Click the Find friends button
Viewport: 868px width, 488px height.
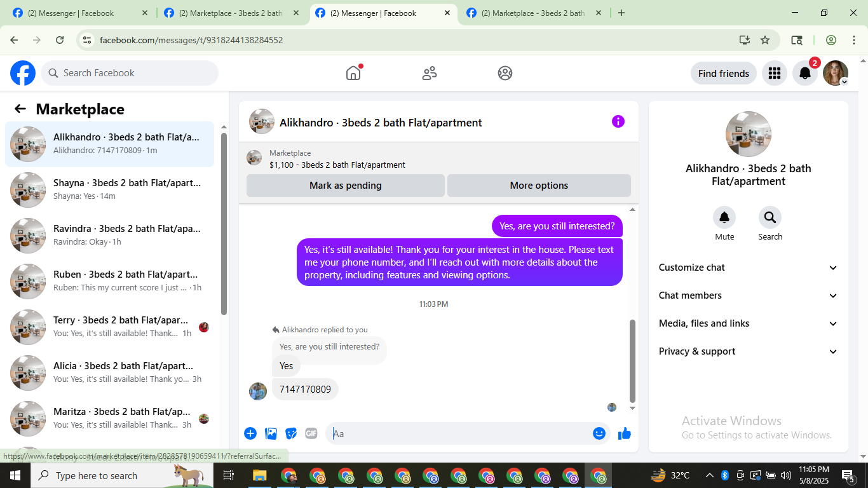coord(724,73)
